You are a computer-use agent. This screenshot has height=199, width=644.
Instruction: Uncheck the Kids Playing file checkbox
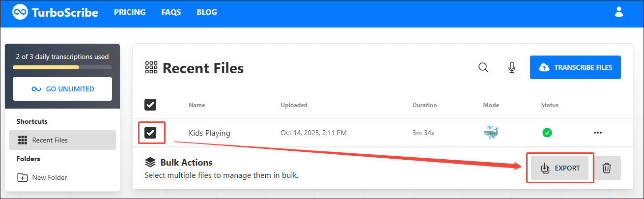[x=150, y=133]
